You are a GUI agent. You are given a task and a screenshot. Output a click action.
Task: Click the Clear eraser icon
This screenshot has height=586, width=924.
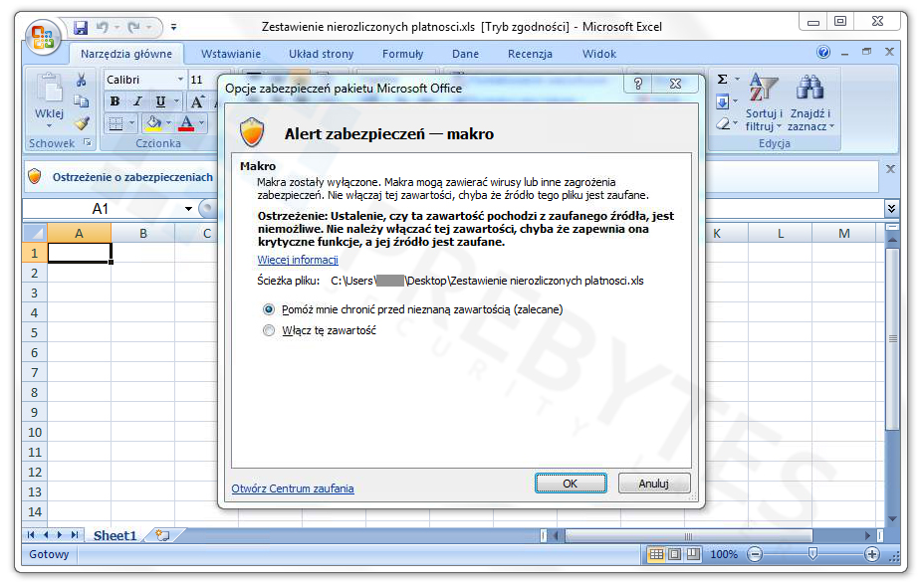tap(723, 123)
